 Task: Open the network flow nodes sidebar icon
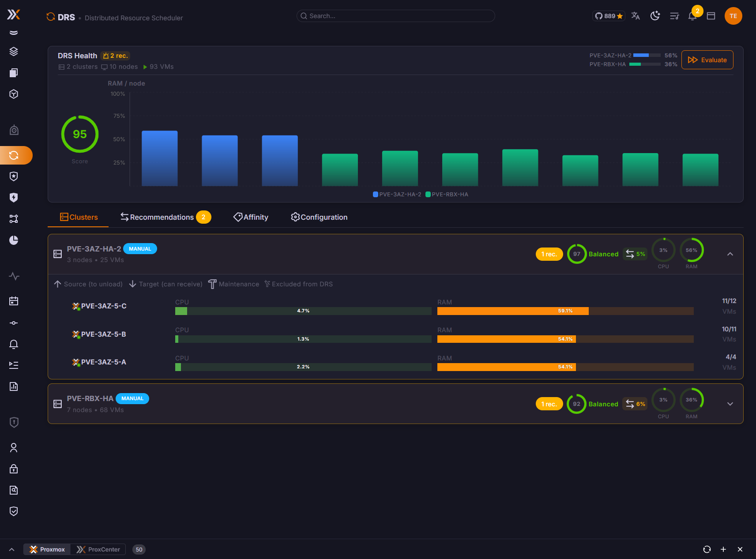[x=14, y=219]
